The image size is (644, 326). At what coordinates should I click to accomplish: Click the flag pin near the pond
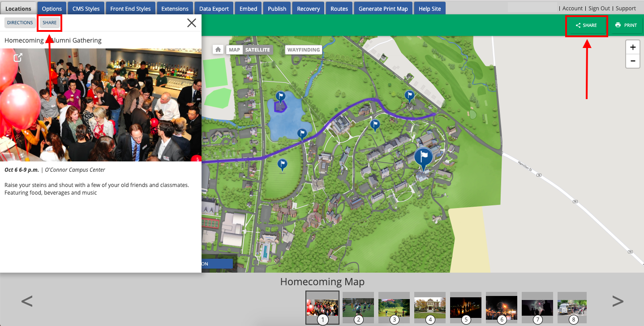click(x=280, y=96)
